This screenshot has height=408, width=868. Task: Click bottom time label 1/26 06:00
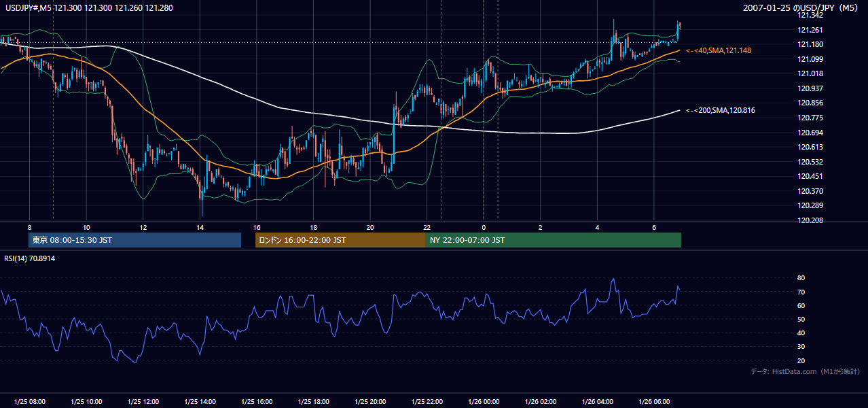(x=654, y=402)
